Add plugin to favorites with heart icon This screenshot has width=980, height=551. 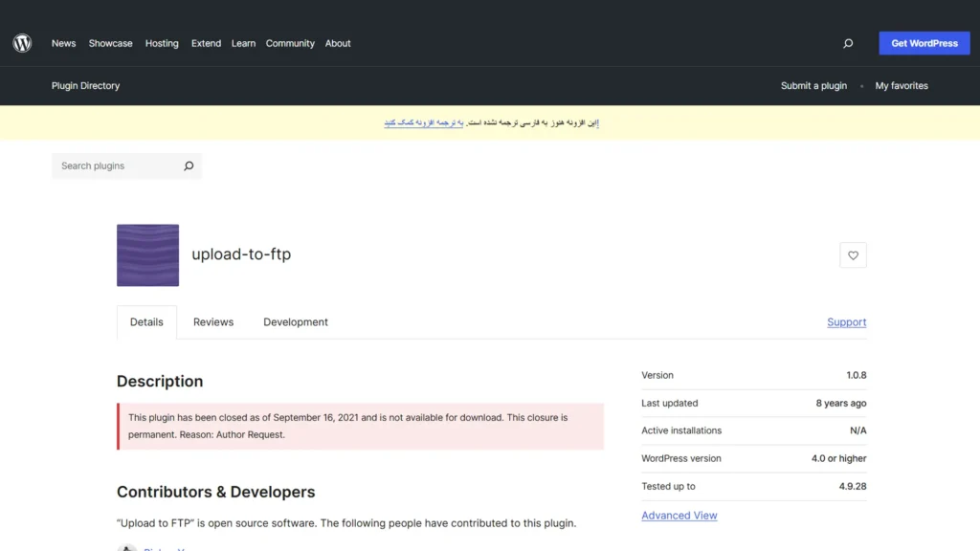[x=853, y=255]
